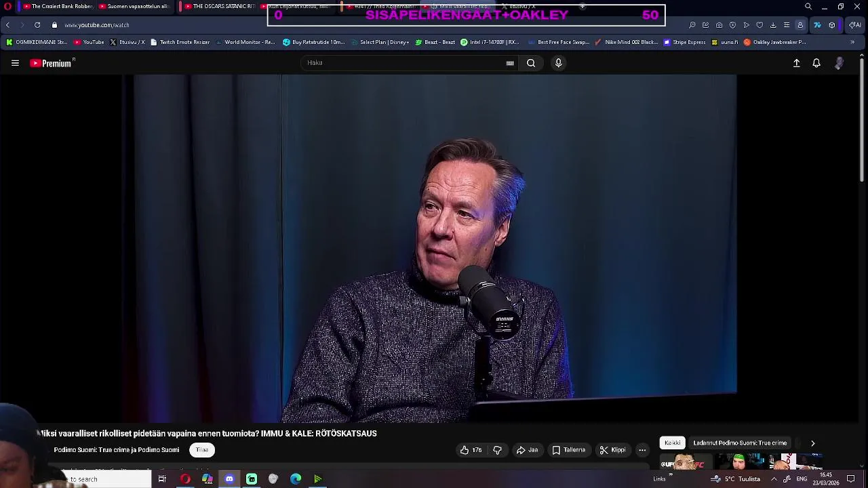The height and width of the screenshot is (488, 868).
Task: Open Task View on Windows taskbar
Action: point(162,479)
